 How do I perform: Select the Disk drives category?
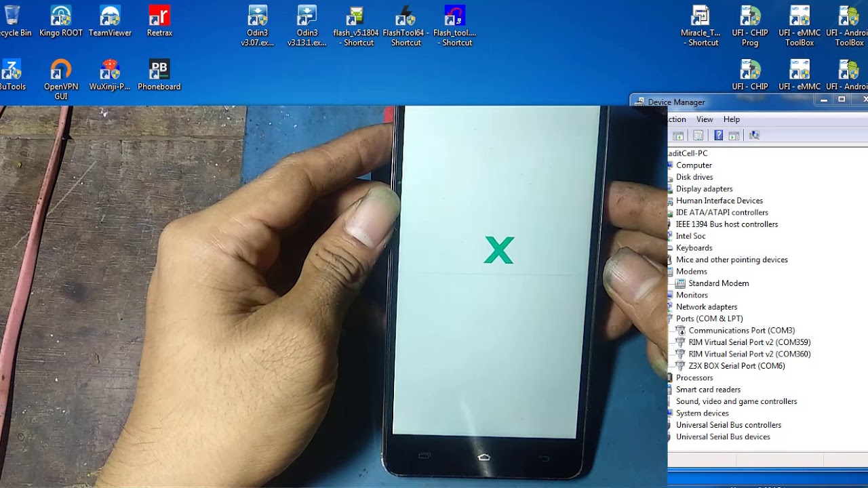click(x=694, y=177)
